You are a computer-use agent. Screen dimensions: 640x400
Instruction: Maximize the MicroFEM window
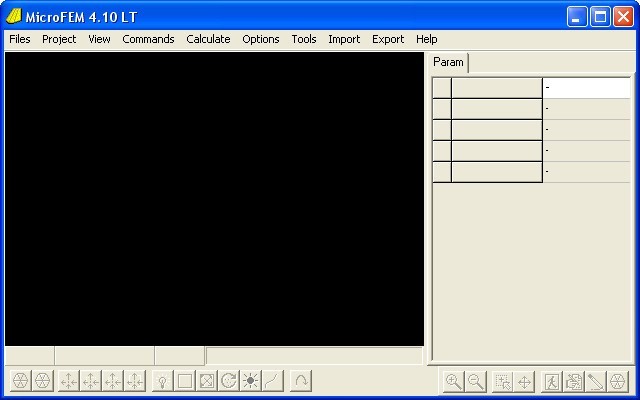(x=600, y=17)
